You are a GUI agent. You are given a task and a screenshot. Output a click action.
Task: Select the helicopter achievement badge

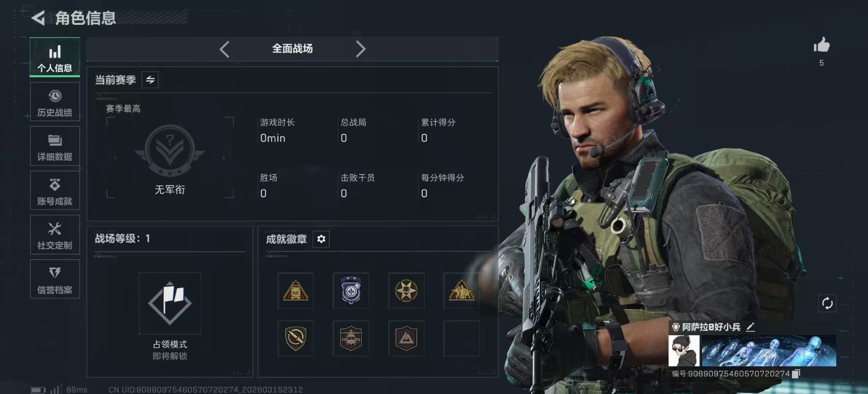(x=351, y=338)
